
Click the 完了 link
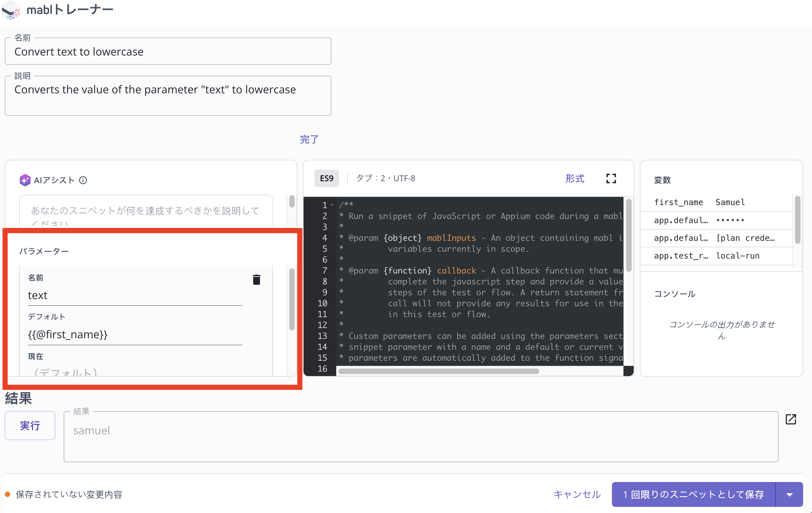(x=309, y=140)
